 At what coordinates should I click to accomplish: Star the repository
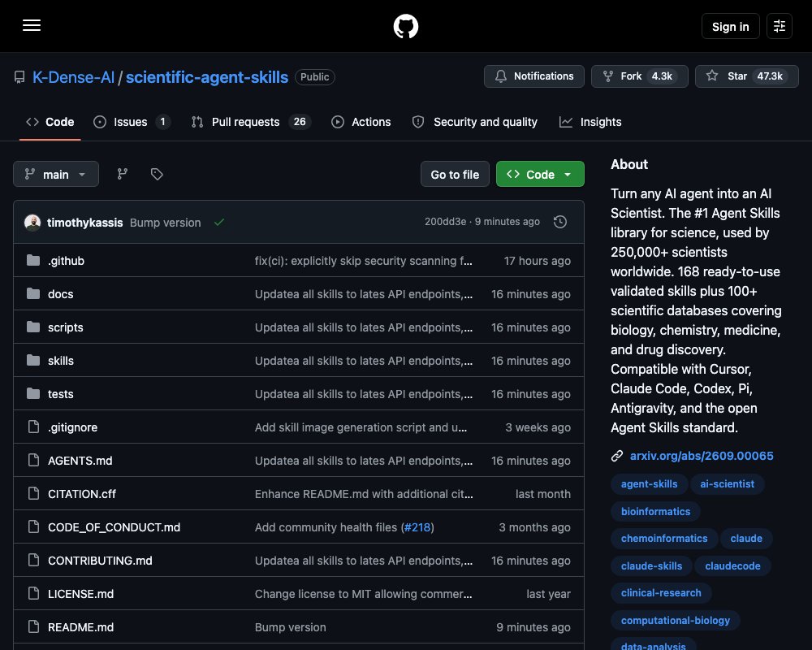[746, 76]
